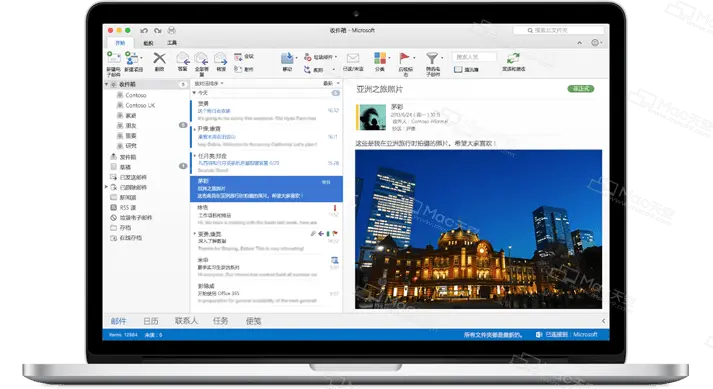Screen dimensions: 713x389
Task: Open the Address Book icon in the ribbon
Action: coord(458,70)
